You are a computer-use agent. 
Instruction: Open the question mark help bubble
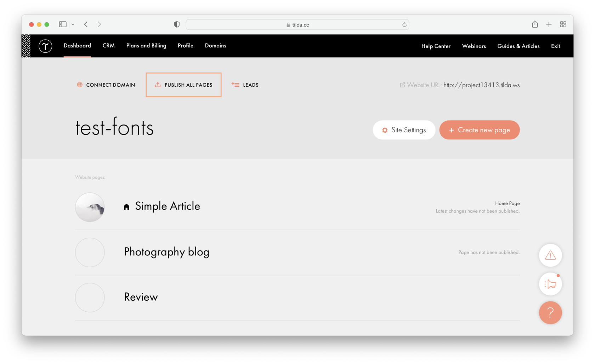(550, 312)
